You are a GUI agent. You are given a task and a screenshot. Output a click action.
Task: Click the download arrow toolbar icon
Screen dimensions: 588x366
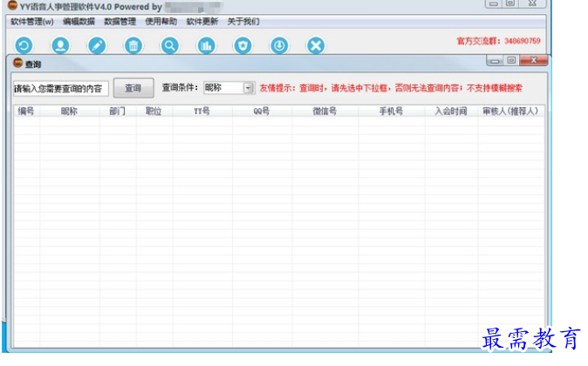coord(279,45)
